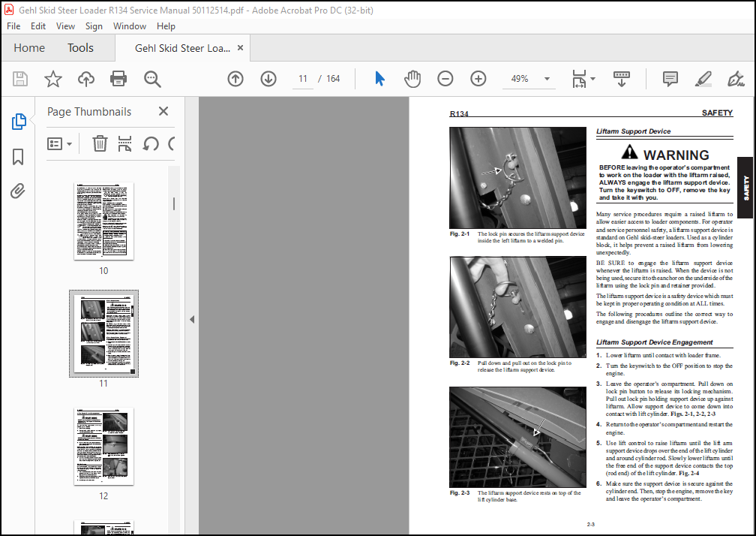
Task: Go to the next page arrow
Action: (x=268, y=79)
